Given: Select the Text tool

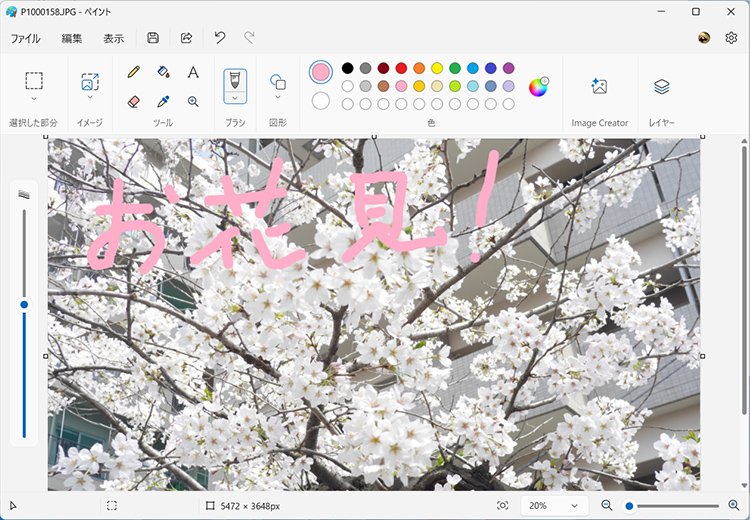Looking at the screenshot, I should tap(193, 72).
